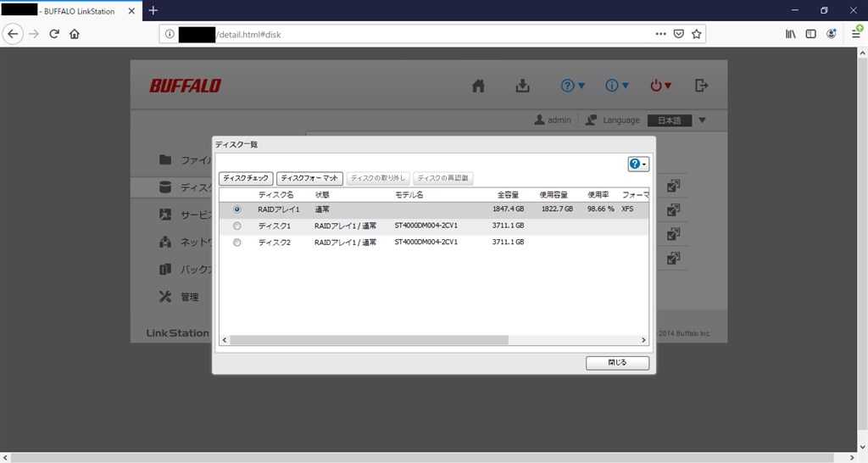Viewport: 868px width, 463px height.
Task: Click the site information icon in address bar
Action: [170, 34]
